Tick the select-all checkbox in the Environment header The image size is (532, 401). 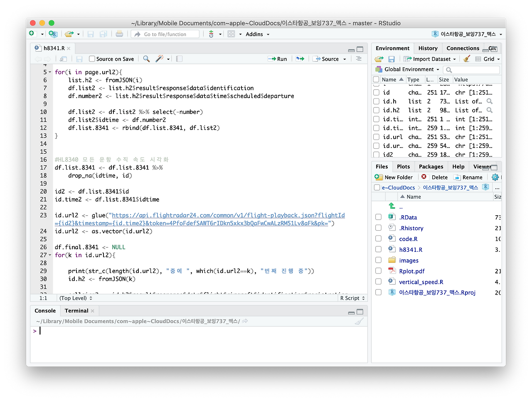pyautogui.click(x=376, y=79)
